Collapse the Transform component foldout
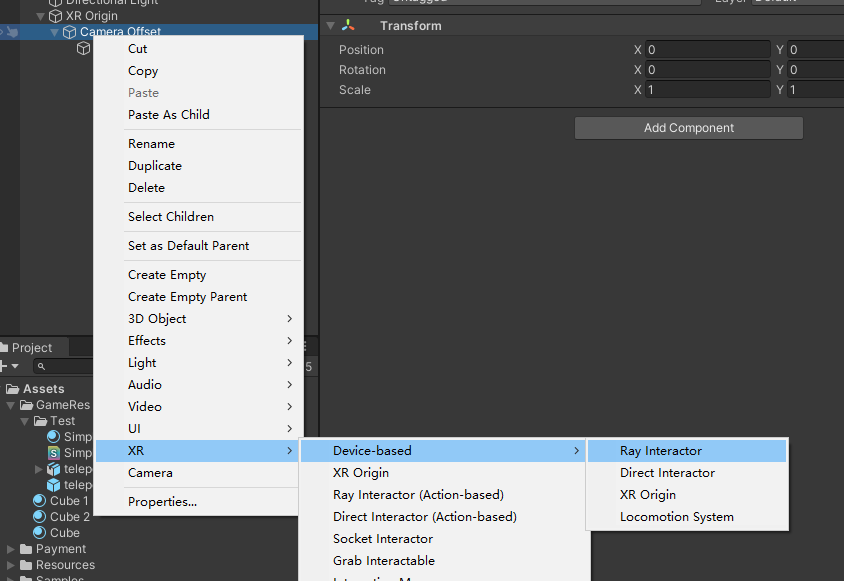Screen dimensions: 844x581 coord(330,26)
